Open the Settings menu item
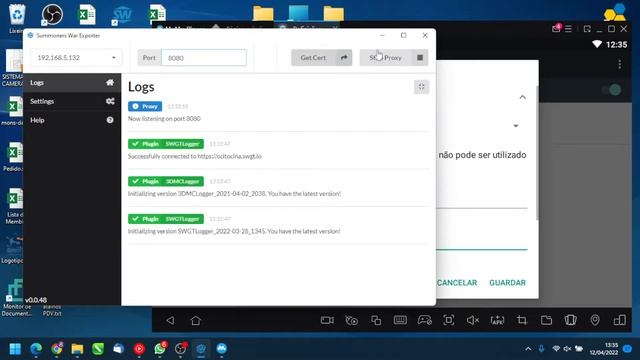Image resolution: width=640 pixels, height=360 pixels. tap(72, 101)
